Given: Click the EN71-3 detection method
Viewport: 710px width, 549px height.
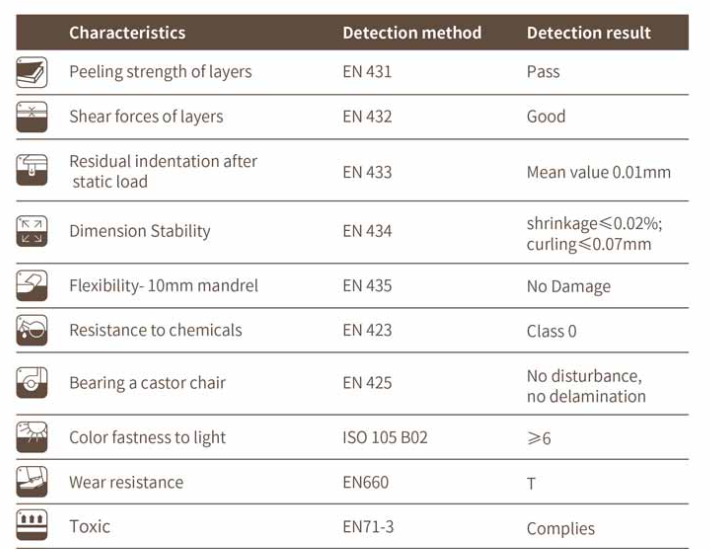Looking at the screenshot, I should click(366, 527).
